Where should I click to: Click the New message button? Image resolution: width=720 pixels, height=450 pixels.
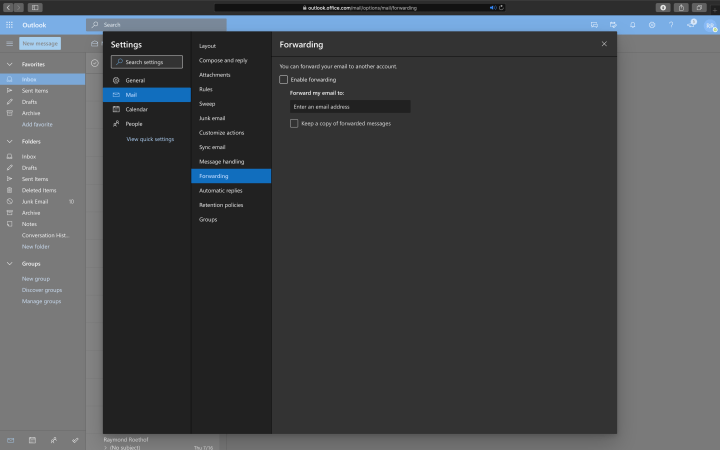pyautogui.click(x=41, y=43)
